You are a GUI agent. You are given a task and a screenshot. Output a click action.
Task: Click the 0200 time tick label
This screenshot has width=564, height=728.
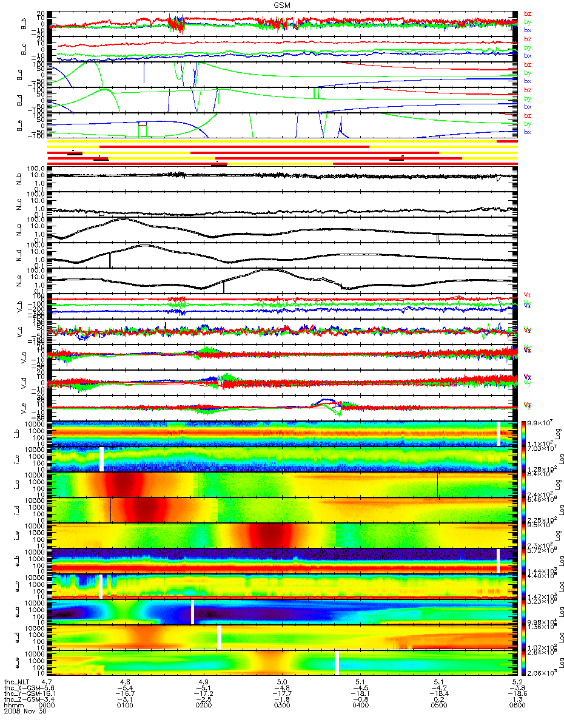(204, 706)
